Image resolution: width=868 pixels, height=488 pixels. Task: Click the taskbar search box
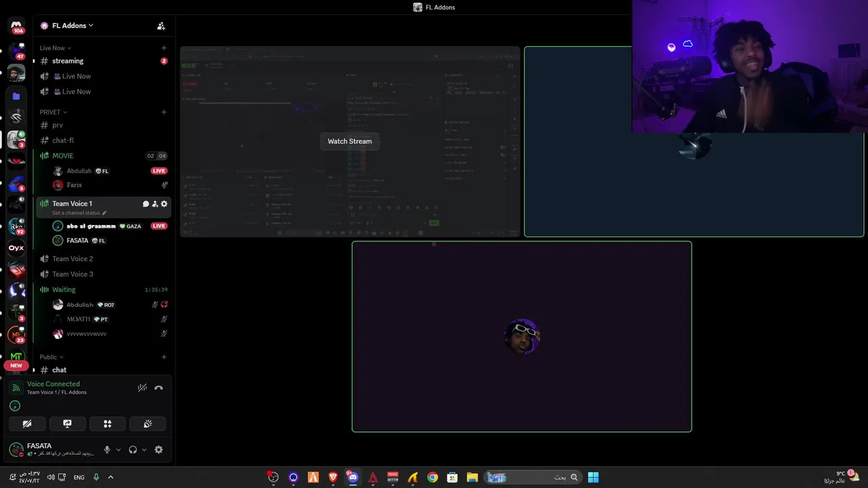[x=532, y=477]
